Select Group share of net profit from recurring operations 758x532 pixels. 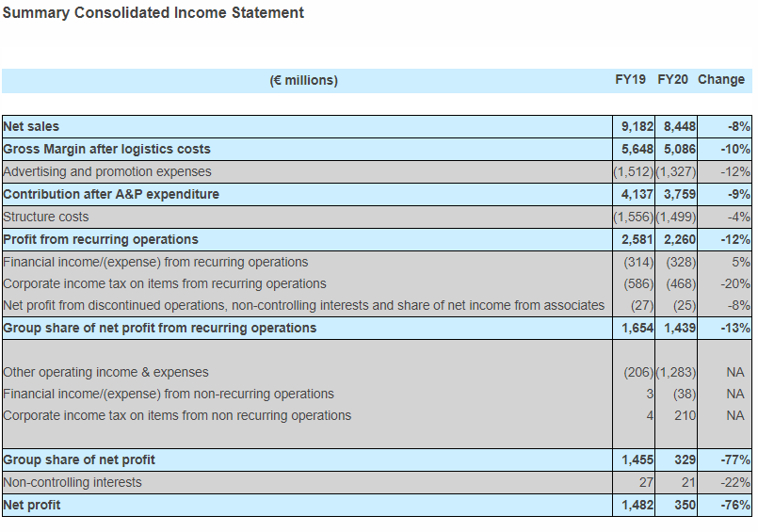click(x=160, y=328)
